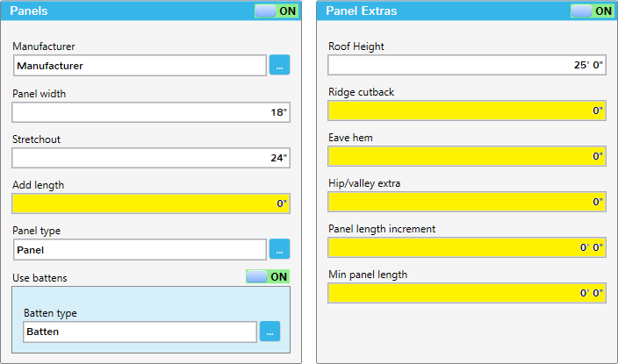The height and width of the screenshot is (364, 618).
Task: Disable the Use battens switch
Action: pos(268,276)
